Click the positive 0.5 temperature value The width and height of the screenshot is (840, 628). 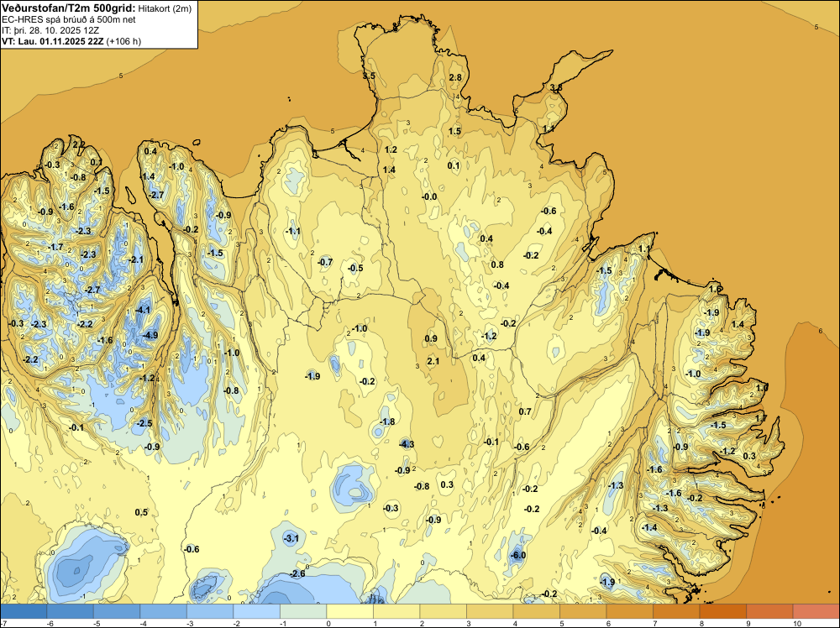141,512
